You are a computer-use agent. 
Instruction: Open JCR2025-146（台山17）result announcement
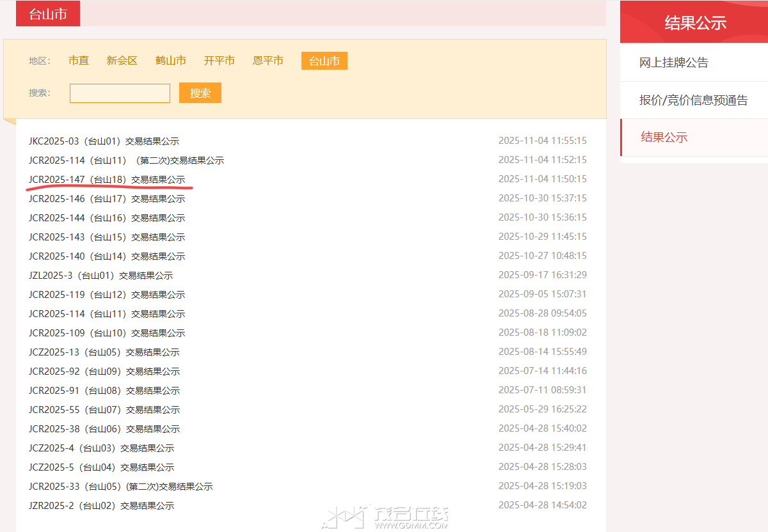pos(106,198)
